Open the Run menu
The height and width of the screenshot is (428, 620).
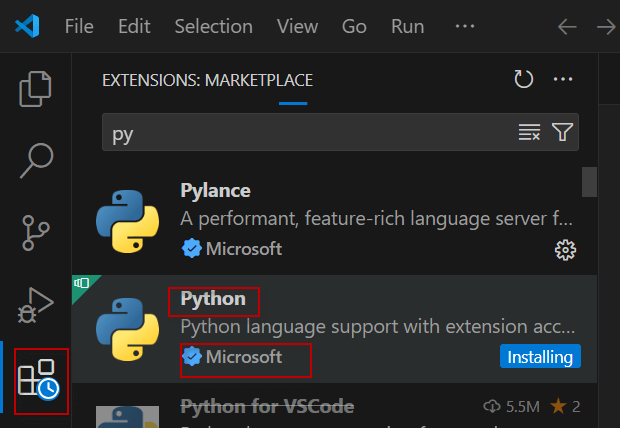click(x=406, y=26)
